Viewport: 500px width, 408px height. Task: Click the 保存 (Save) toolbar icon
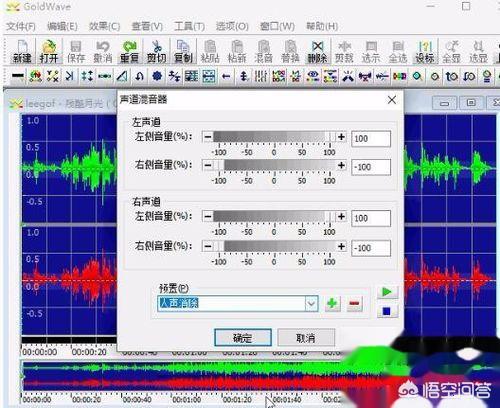[76, 52]
